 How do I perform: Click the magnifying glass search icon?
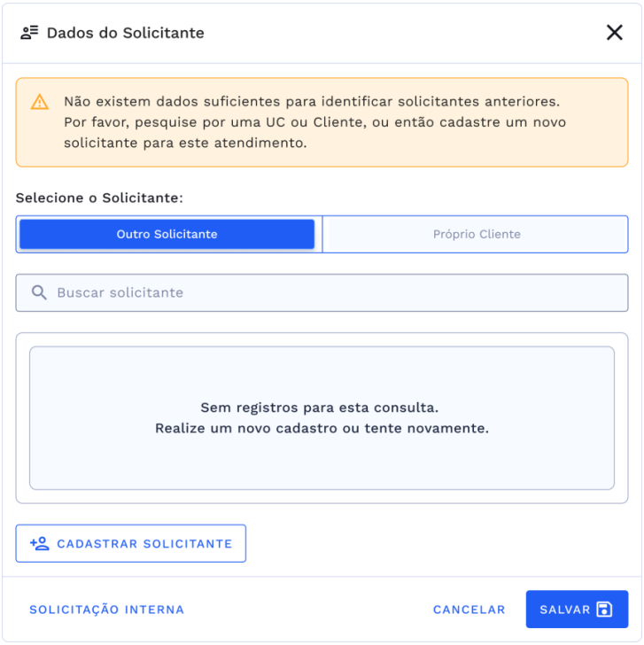coord(39,292)
